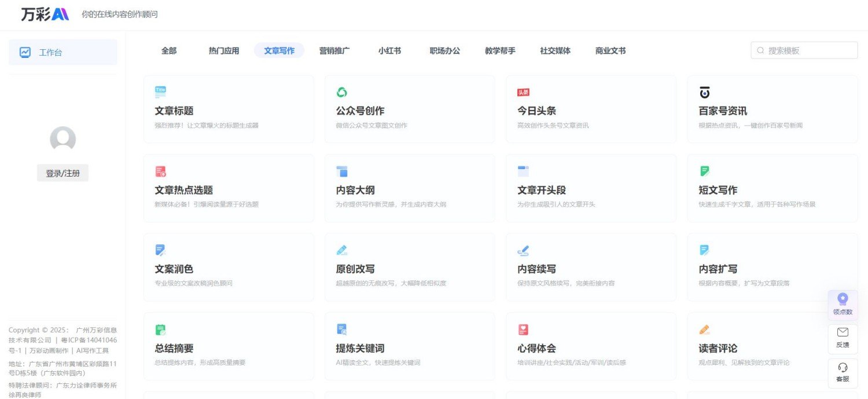868x399 pixels.
Task: Select the 小红书 category tab
Action: (389, 50)
